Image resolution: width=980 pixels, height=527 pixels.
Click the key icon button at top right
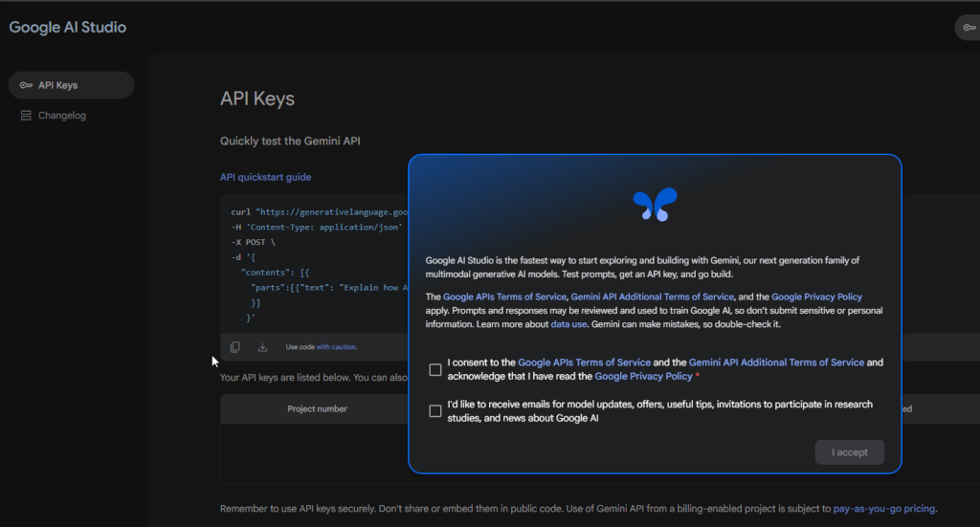pyautogui.click(x=969, y=28)
